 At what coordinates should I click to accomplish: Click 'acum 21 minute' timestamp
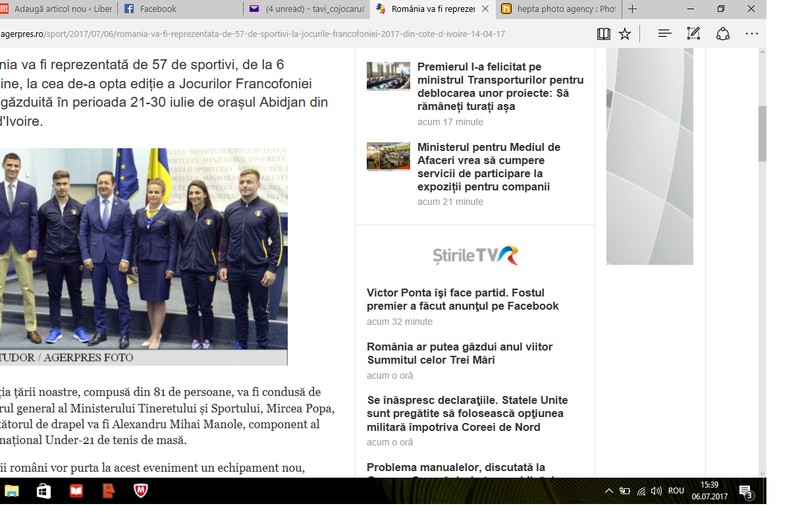tap(450, 201)
